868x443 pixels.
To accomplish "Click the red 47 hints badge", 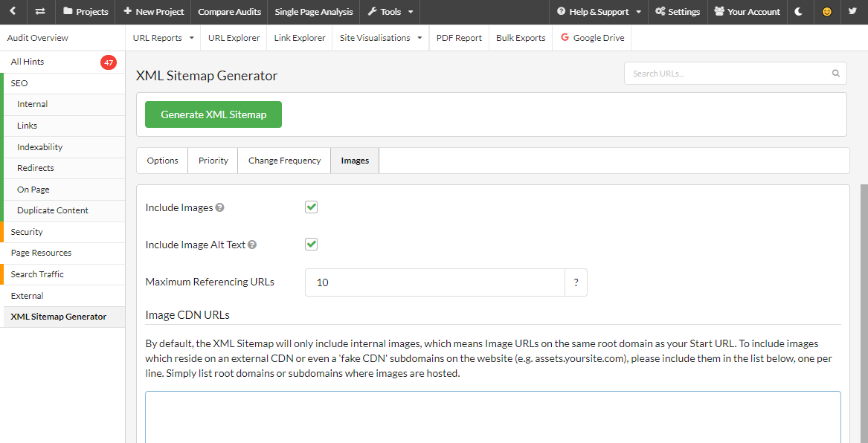I will pyautogui.click(x=109, y=62).
